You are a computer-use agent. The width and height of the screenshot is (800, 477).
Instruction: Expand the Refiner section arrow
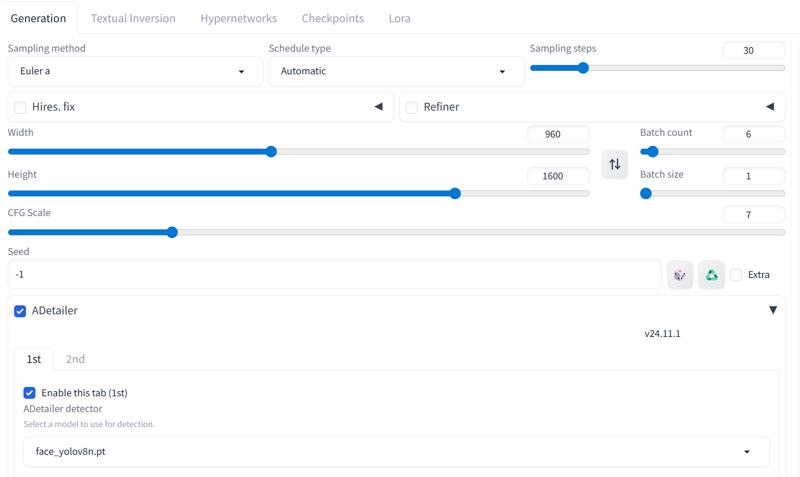click(x=770, y=107)
